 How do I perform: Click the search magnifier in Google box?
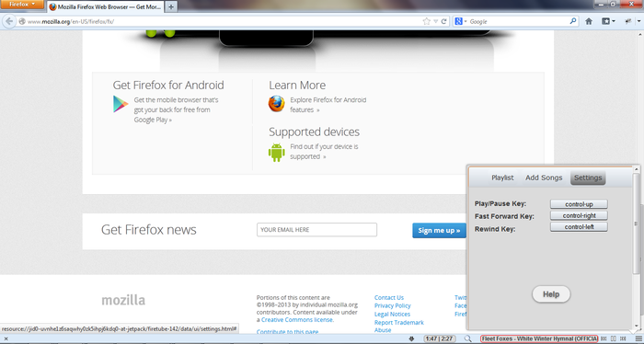[x=573, y=21]
